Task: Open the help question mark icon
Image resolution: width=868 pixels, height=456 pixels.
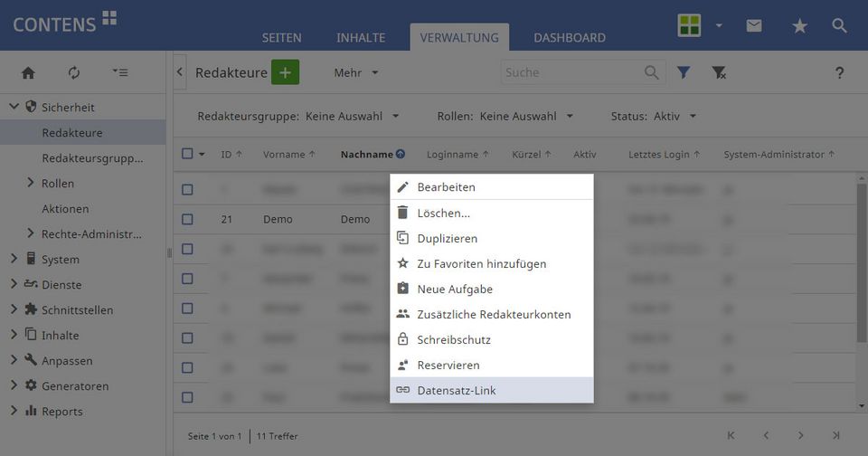Action: (839, 73)
